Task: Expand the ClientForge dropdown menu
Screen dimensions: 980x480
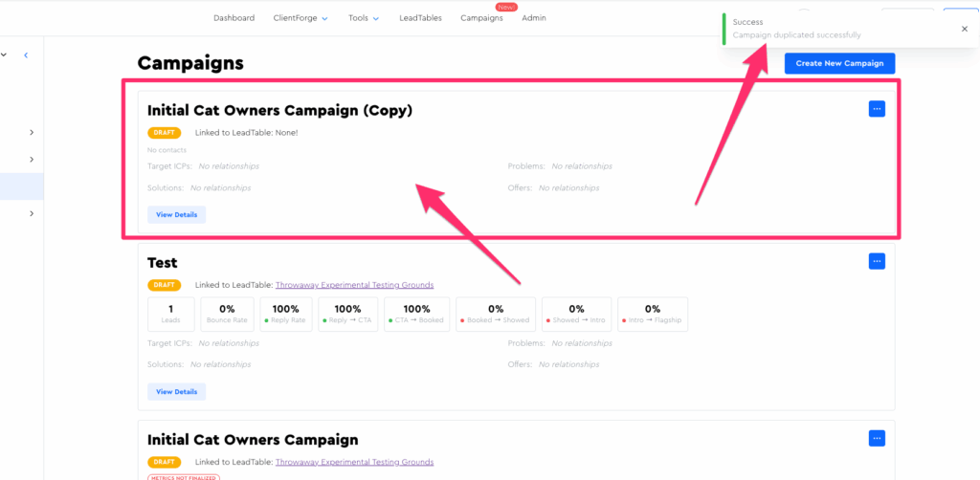Action: coord(301,18)
